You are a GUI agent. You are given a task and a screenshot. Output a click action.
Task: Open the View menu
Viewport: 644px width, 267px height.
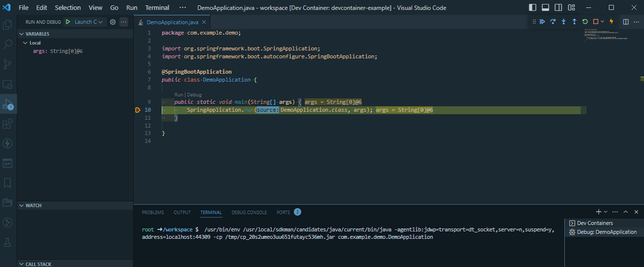(95, 7)
